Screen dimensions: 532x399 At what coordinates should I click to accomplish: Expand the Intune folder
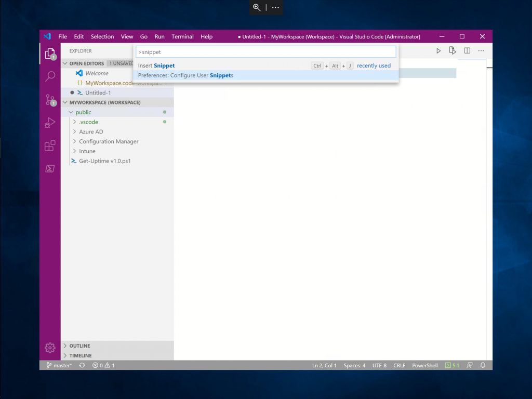pos(74,151)
